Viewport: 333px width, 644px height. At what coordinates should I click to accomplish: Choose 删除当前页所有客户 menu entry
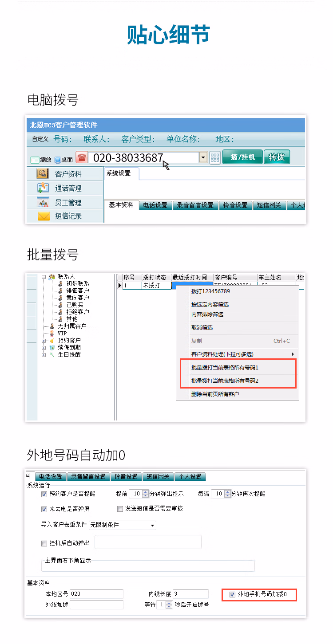pos(215,394)
